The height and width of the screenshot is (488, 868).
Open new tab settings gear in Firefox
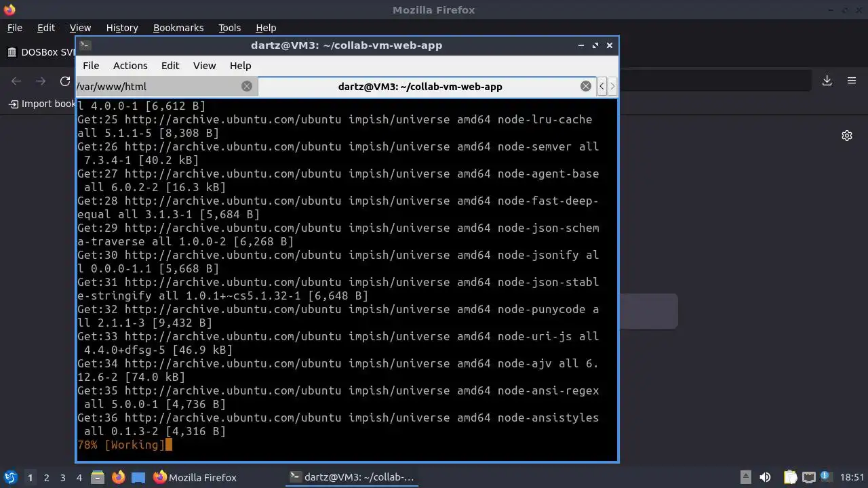click(847, 136)
